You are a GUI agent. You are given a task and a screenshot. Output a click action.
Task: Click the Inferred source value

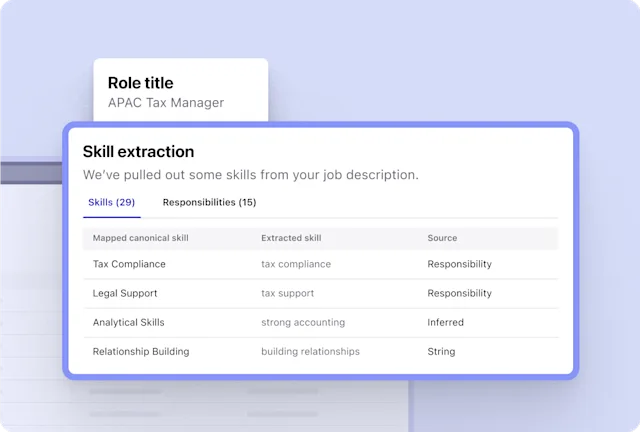click(x=446, y=323)
